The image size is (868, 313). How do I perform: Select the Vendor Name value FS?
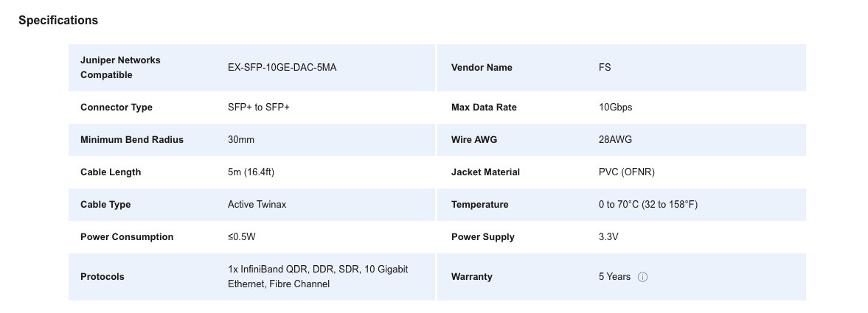(605, 68)
